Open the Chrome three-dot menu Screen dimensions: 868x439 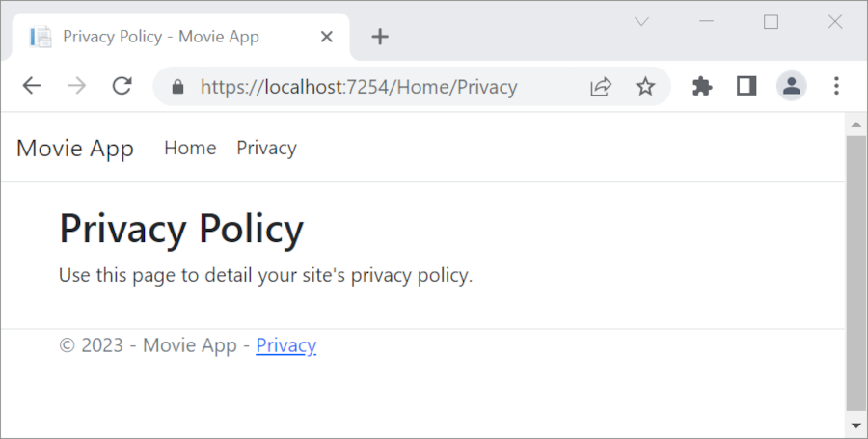pos(836,86)
